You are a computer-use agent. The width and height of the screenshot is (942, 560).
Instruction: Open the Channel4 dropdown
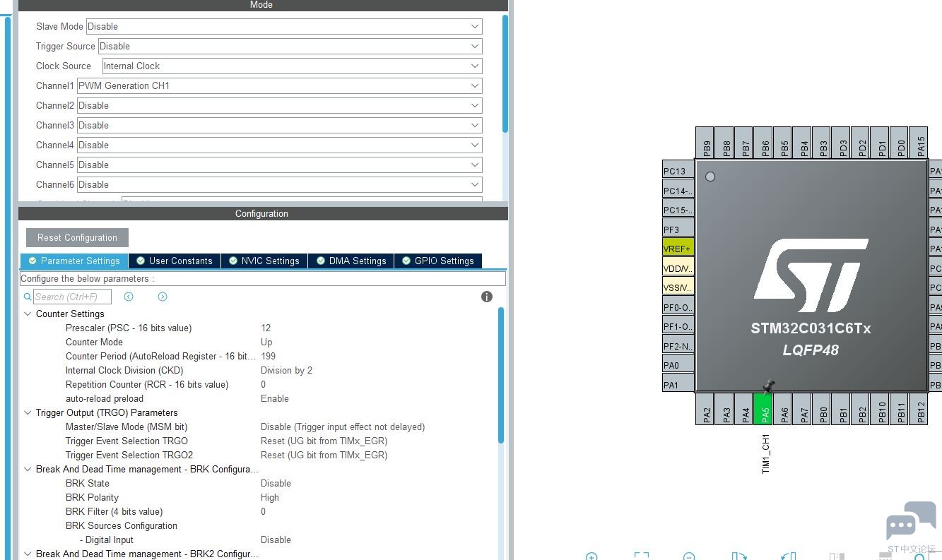[279, 145]
